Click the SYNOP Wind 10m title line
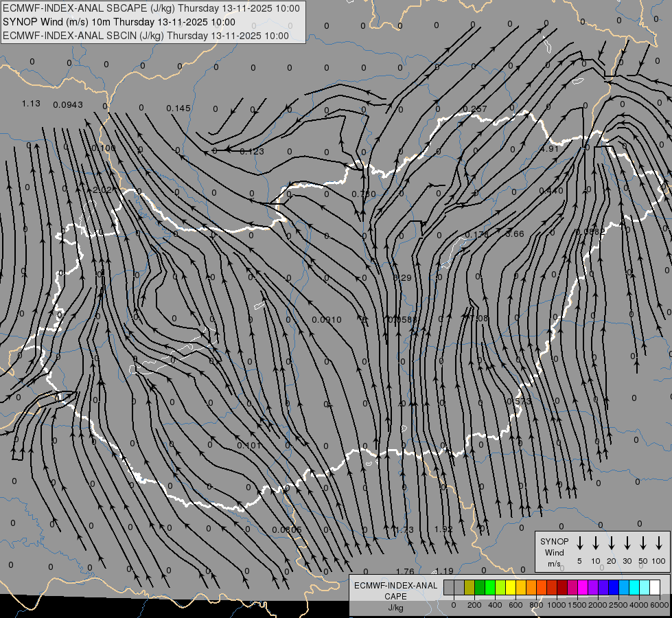The width and height of the screenshot is (672, 618). pyautogui.click(x=119, y=22)
